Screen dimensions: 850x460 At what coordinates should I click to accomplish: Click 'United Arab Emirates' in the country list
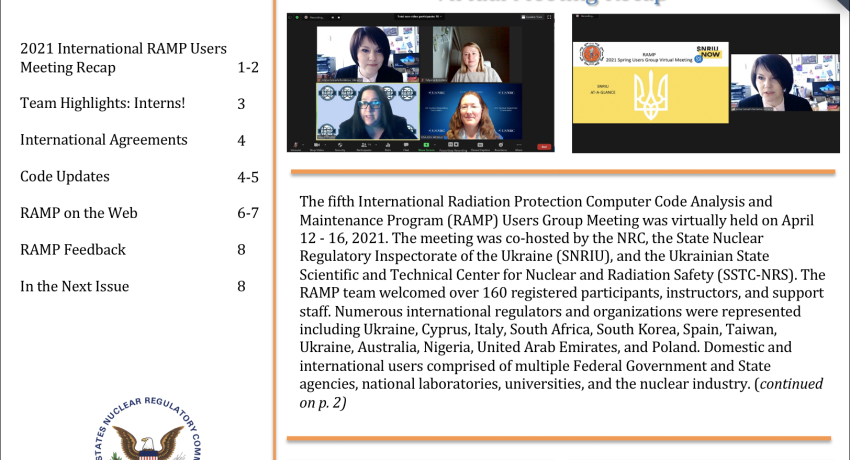pyautogui.click(x=548, y=347)
